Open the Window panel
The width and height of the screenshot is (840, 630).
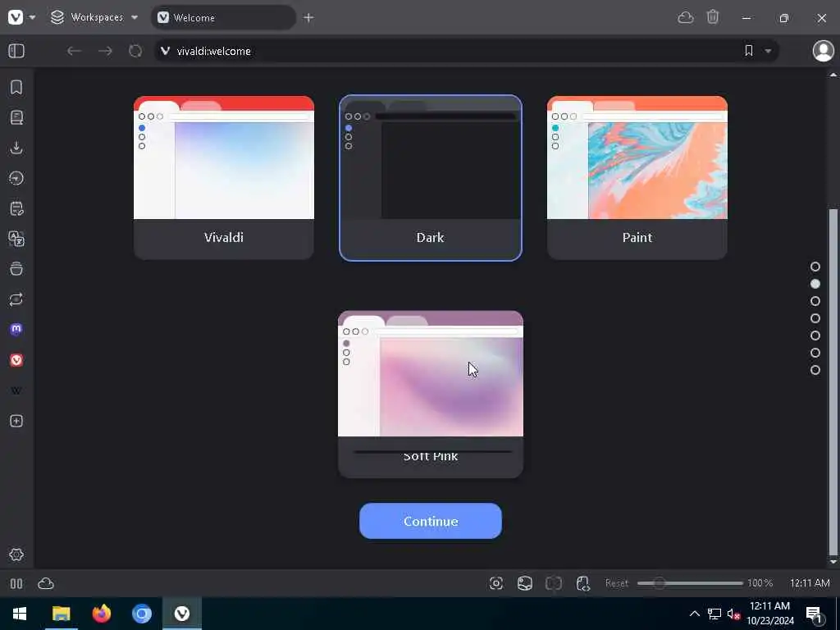pyautogui.click(x=16, y=268)
